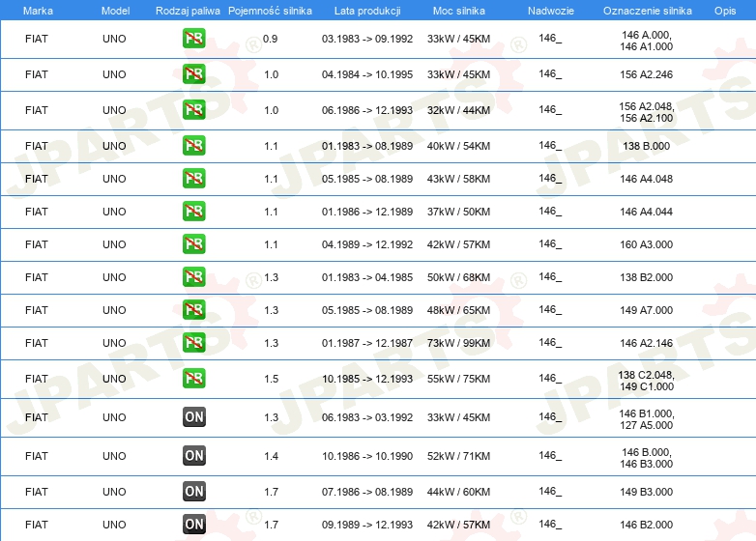
Task: Click the engine code 156 A2.246
Action: pos(646,74)
